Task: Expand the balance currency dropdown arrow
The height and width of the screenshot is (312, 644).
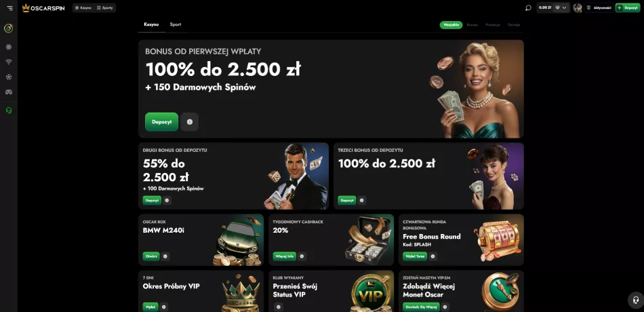Action: 564,8
